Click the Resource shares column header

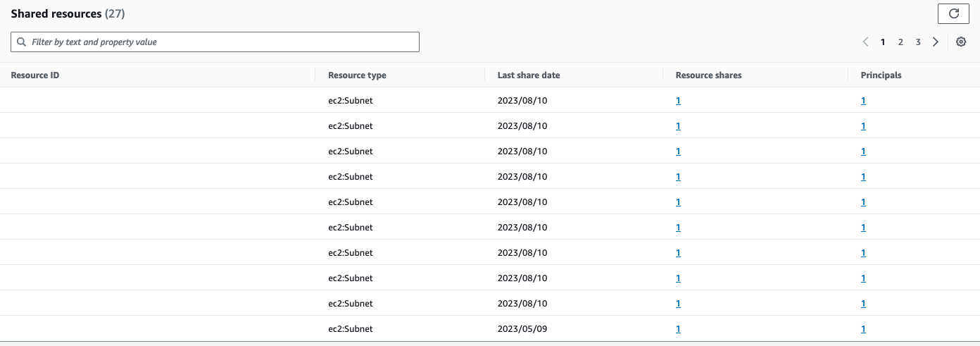point(708,75)
